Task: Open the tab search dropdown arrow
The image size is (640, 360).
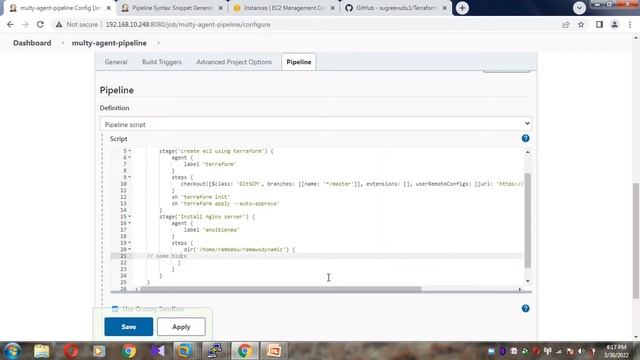Action: point(579,8)
